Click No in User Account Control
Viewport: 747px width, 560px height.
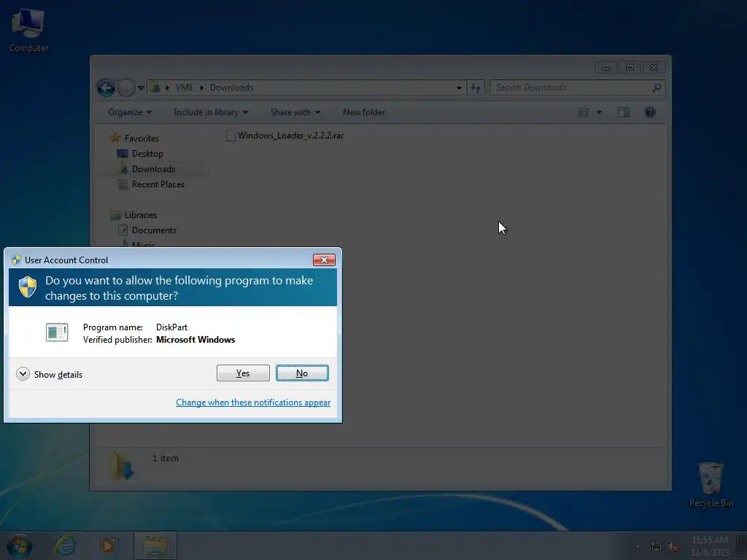302,373
